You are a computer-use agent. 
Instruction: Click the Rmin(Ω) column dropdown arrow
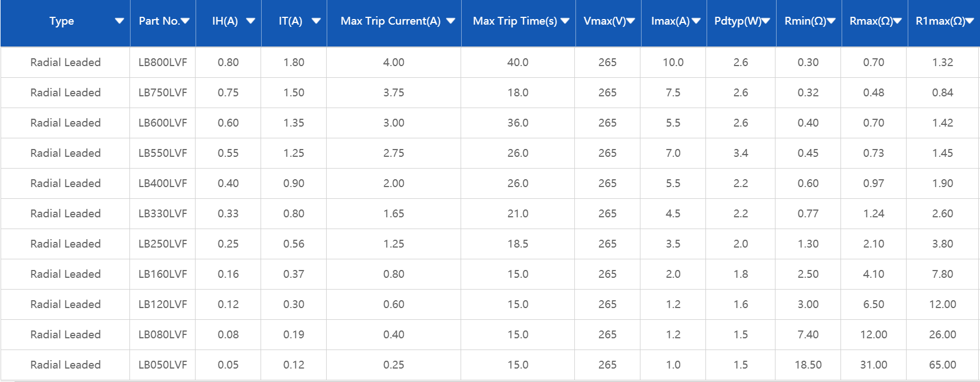click(x=832, y=21)
